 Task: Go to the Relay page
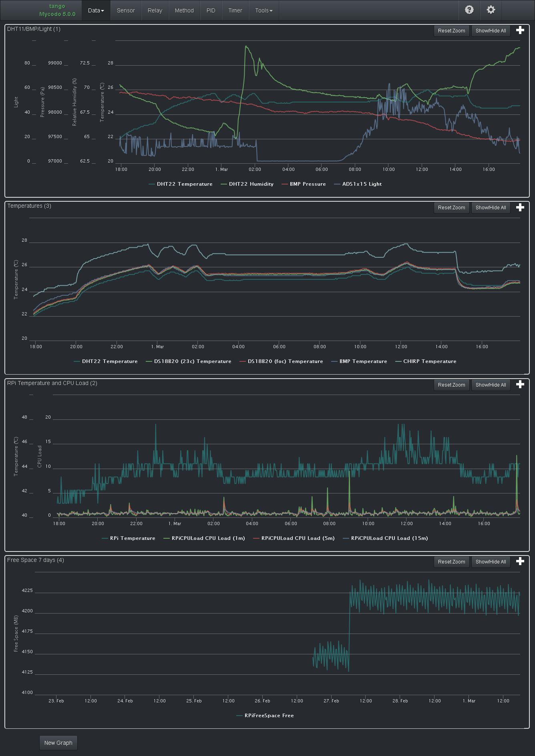point(155,10)
